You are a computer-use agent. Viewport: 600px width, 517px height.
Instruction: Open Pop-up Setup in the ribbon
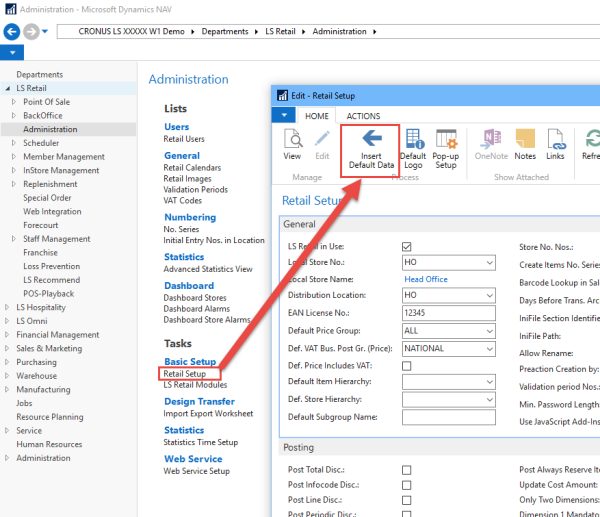(x=446, y=140)
